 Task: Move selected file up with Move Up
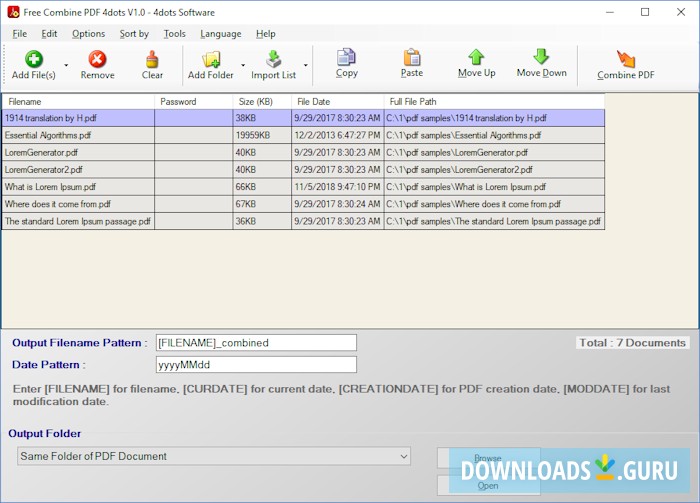pos(476,57)
